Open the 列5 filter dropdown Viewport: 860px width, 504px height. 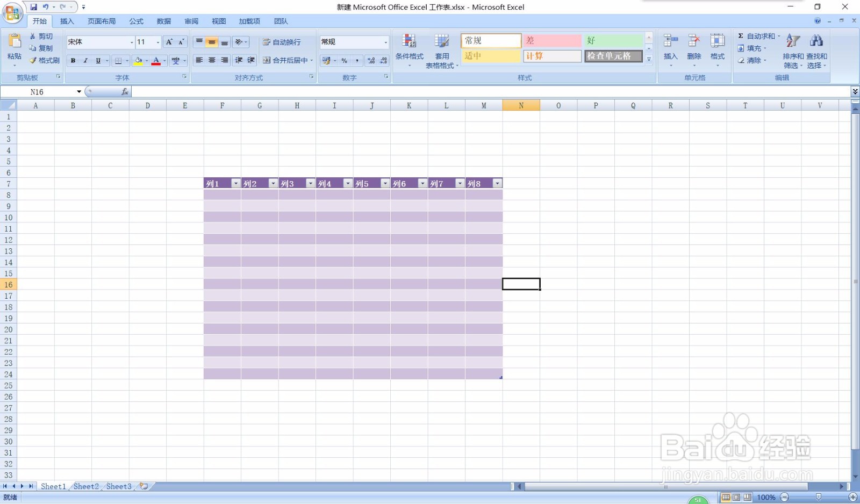tap(385, 184)
